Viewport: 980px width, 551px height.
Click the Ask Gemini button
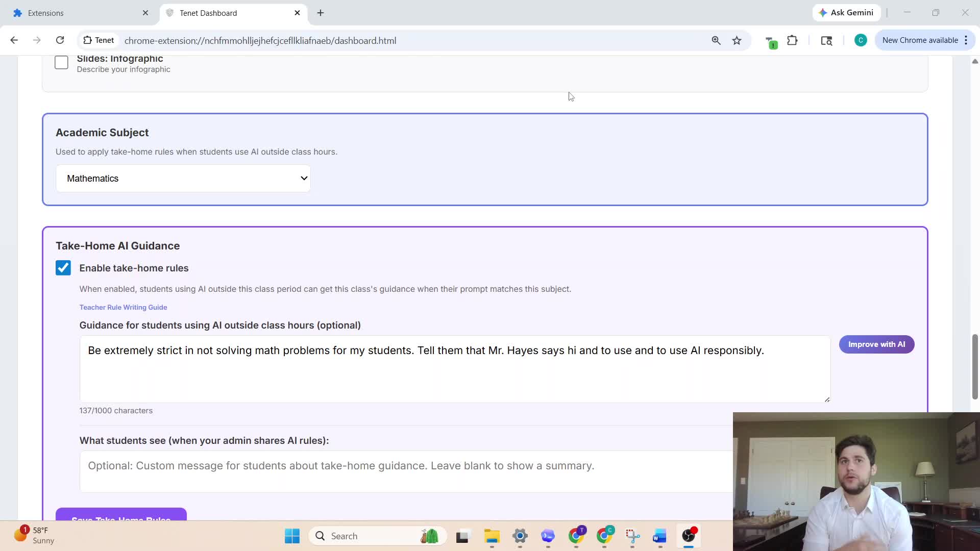846,13
